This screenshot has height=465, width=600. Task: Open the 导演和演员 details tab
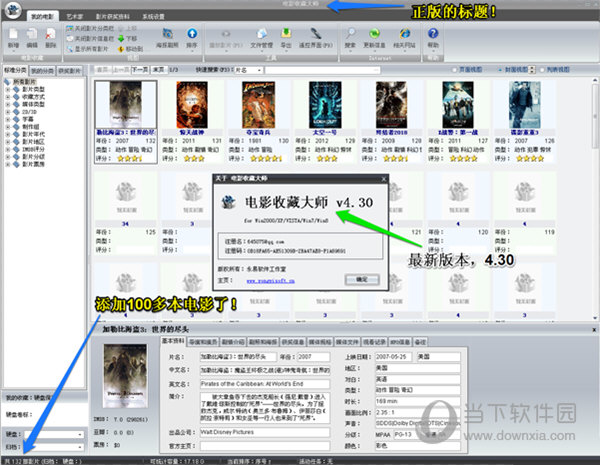click(203, 342)
